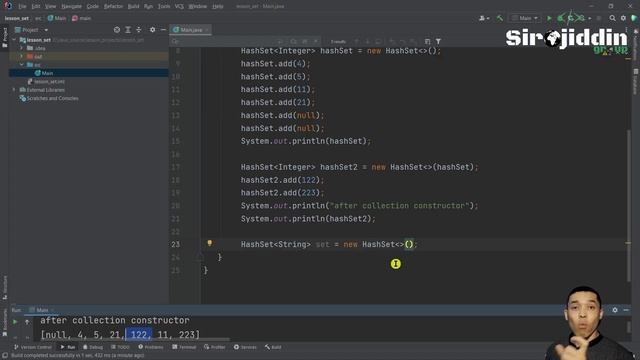Open the Build tool window button

[x=273, y=347]
